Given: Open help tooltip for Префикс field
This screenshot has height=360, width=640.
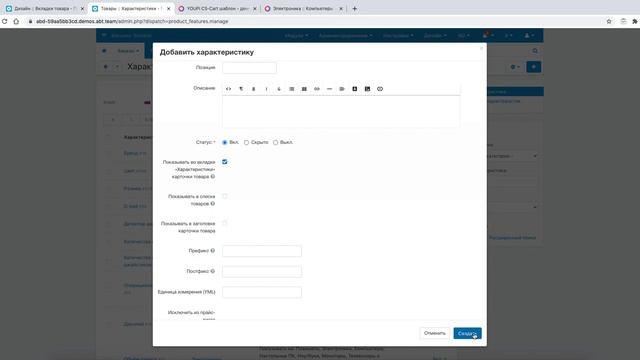Looking at the screenshot, I should [213, 251].
